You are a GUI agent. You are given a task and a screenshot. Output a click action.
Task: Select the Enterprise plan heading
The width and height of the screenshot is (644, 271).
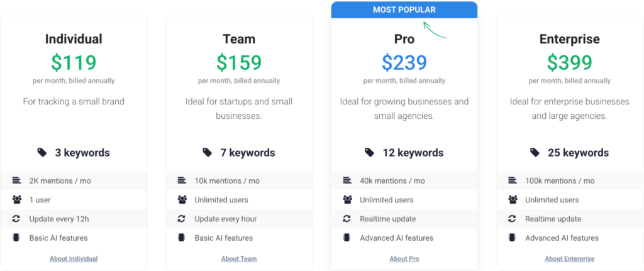(570, 39)
